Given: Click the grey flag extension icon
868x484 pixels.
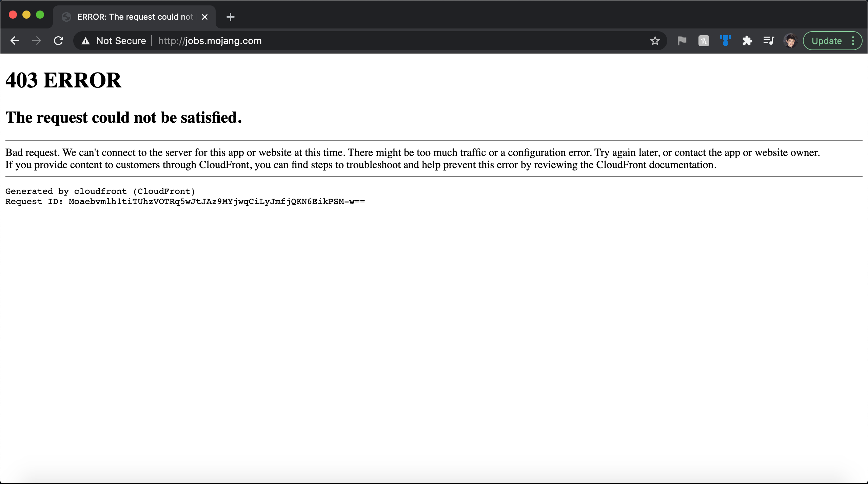Looking at the screenshot, I should 682,41.
